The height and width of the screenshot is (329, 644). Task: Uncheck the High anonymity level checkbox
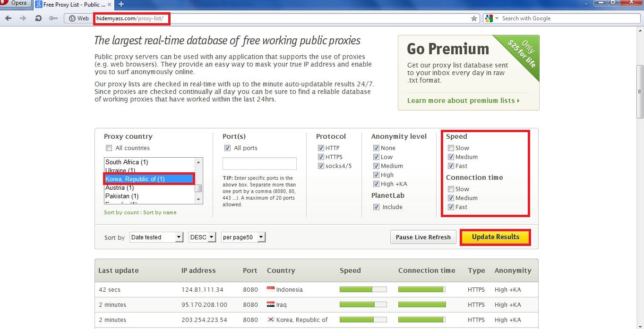point(377,175)
